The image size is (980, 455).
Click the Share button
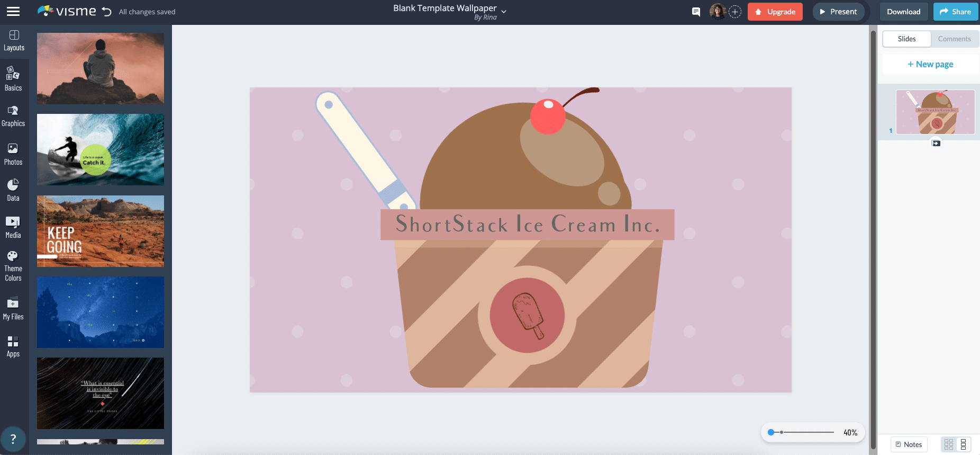(x=956, y=12)
